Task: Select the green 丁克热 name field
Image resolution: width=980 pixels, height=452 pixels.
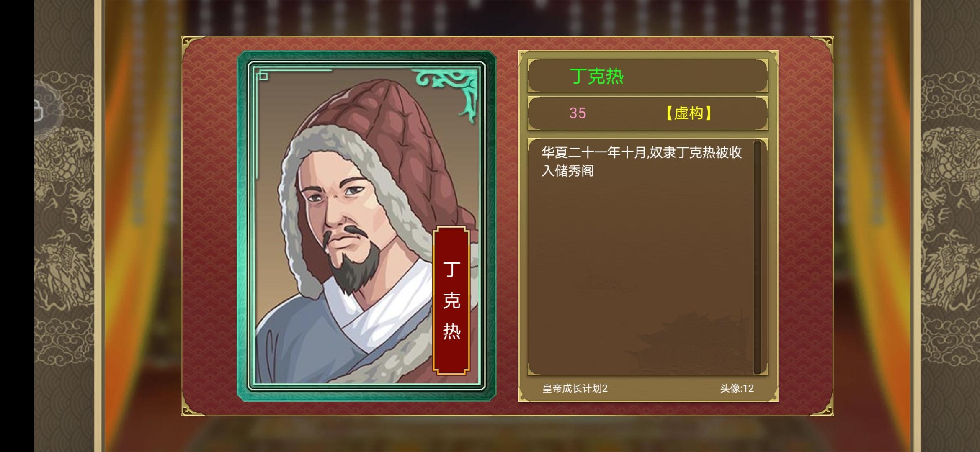Action: [x=647, y=76]
